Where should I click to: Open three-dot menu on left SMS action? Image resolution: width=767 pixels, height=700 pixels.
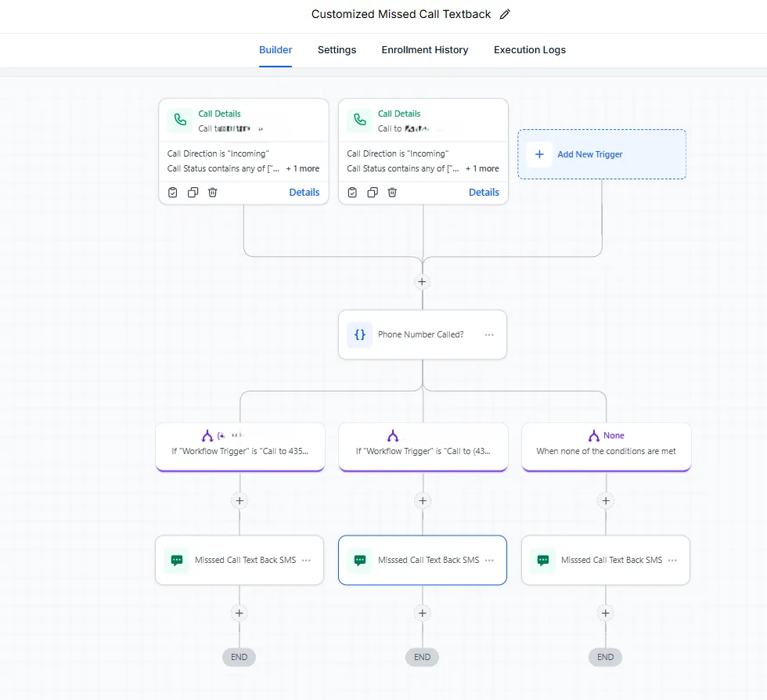coord(306,560)
